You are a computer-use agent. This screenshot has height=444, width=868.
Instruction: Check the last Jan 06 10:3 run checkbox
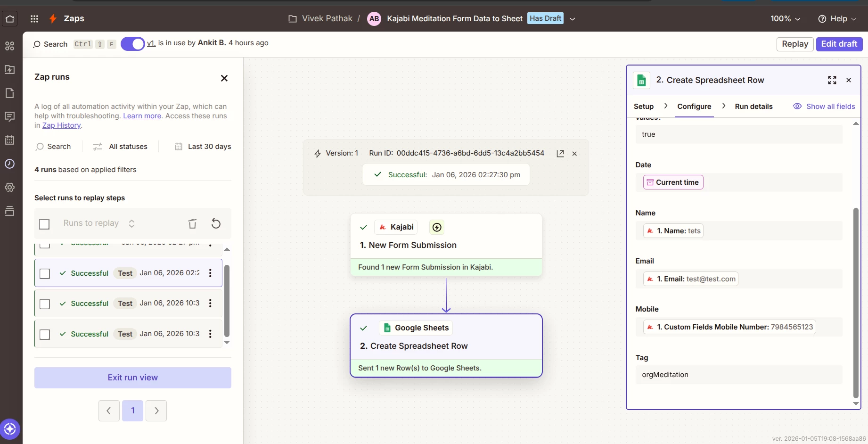(45, 334)
